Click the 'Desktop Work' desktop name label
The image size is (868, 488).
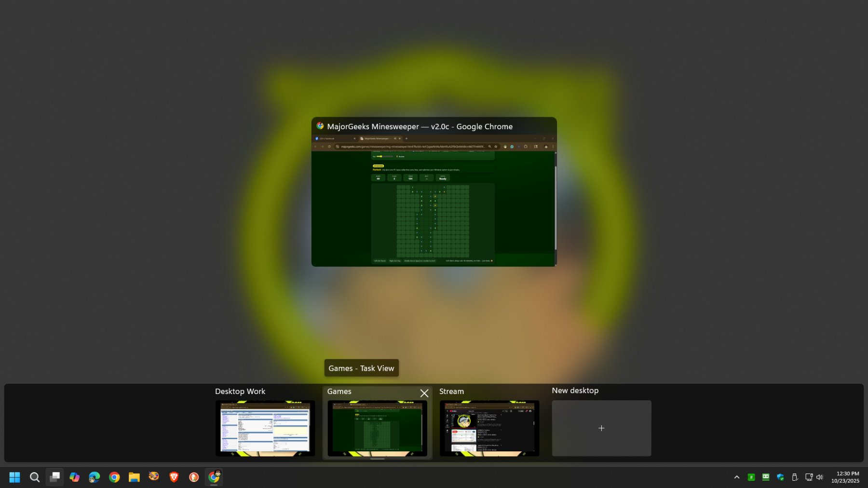[240, 392]
